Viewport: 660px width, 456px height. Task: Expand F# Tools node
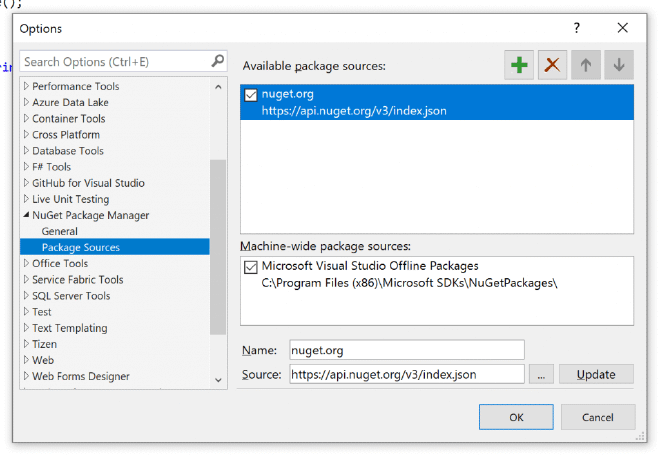[x=26, y=166]
